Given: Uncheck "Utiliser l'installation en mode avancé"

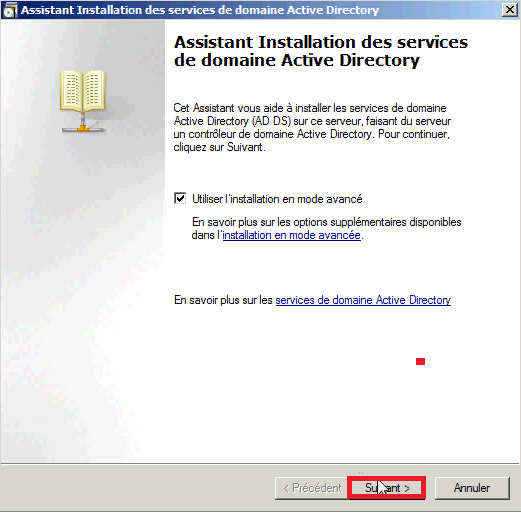Looking at the screenshot, I should (180, 198).
